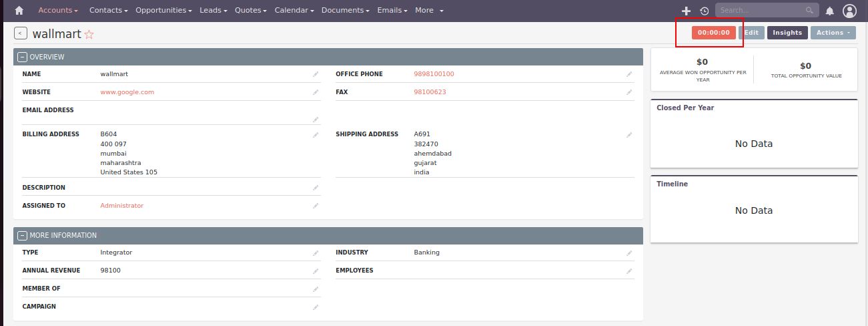868x326 pixels.
Task: Click the Edit button
Action: coord(751,33)
